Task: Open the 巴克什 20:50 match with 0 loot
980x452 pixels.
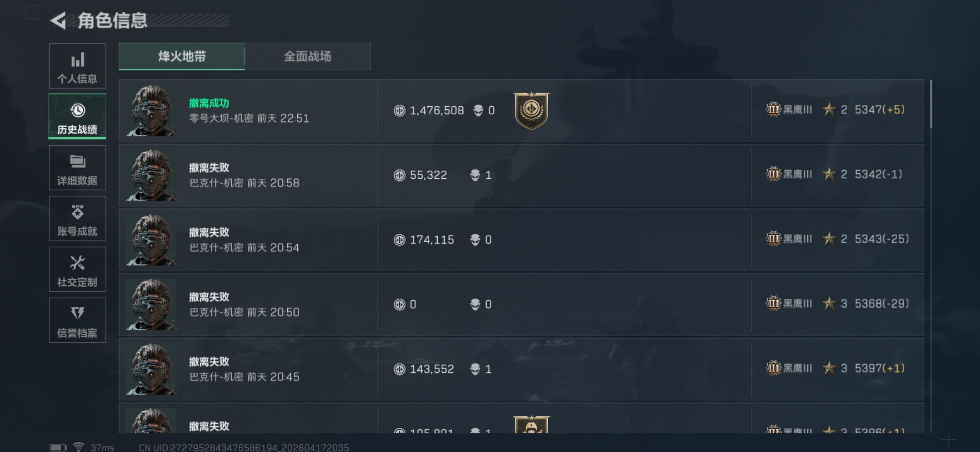Action: (521, 305)
